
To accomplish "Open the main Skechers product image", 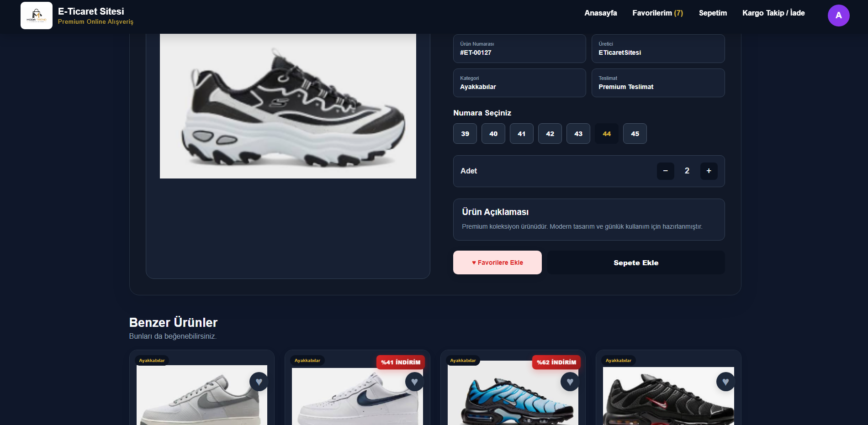I will 288,106.
